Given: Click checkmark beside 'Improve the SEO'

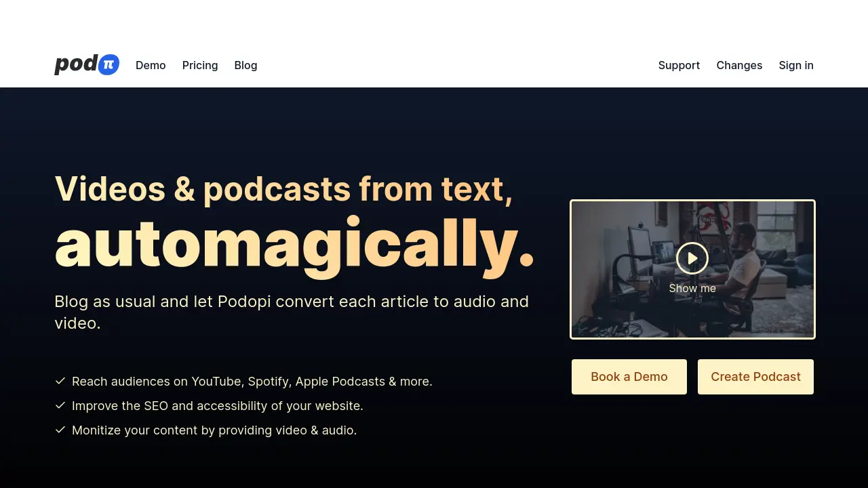Looking at the screenshot, I should 60,405.
